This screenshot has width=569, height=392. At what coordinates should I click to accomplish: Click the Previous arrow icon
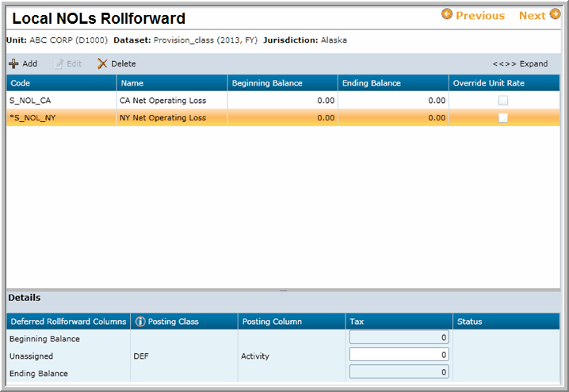(447, 15)
